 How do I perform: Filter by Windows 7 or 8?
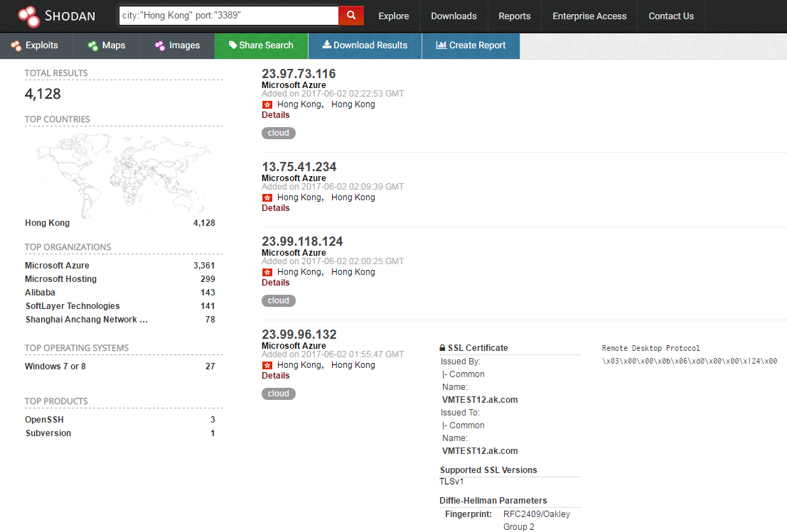(55, 366)
